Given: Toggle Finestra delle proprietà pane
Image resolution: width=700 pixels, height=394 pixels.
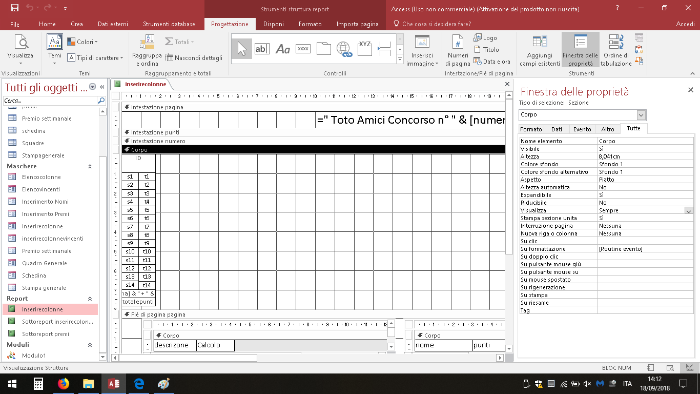Looking at the screenshot, I should pyautogui.click(x=580, y=50).
